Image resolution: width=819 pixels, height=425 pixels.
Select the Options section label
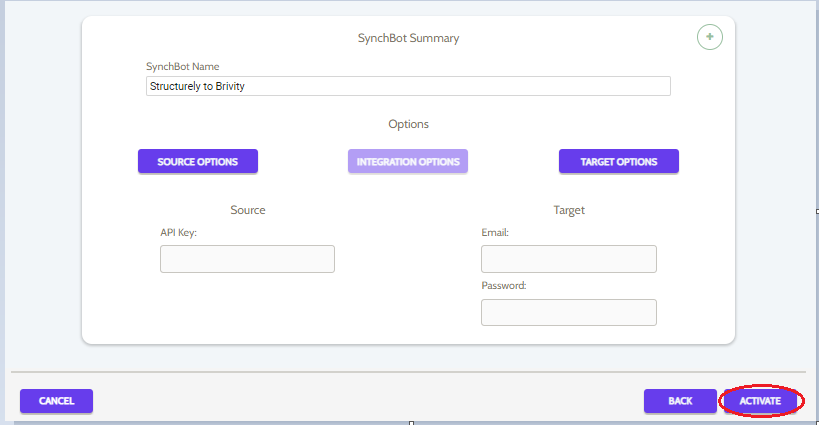click(x=408, y=124)
